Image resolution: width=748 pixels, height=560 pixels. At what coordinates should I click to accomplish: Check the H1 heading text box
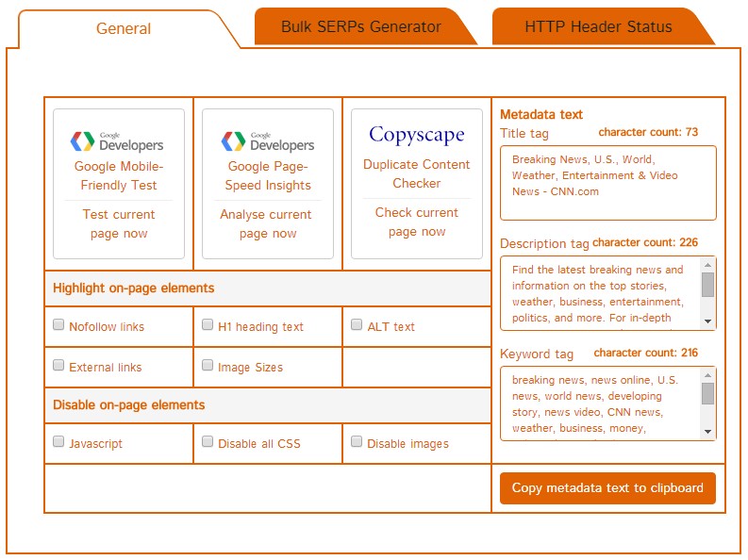pos(207,325)
